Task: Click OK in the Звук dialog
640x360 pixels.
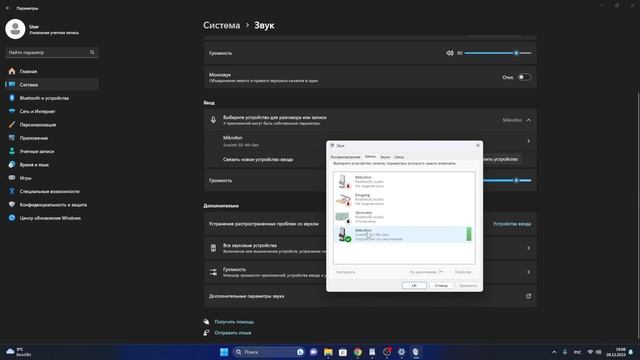Action: 414,285
